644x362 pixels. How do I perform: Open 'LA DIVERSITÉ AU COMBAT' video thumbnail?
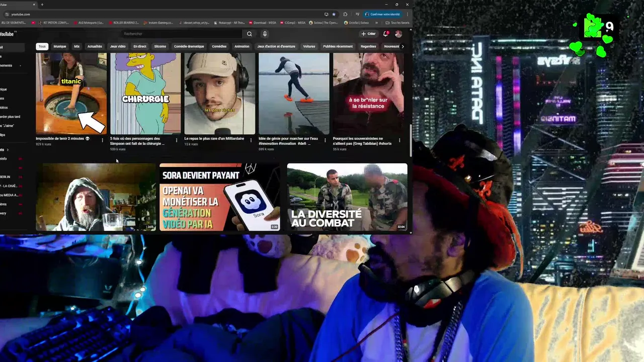point(347,197)
